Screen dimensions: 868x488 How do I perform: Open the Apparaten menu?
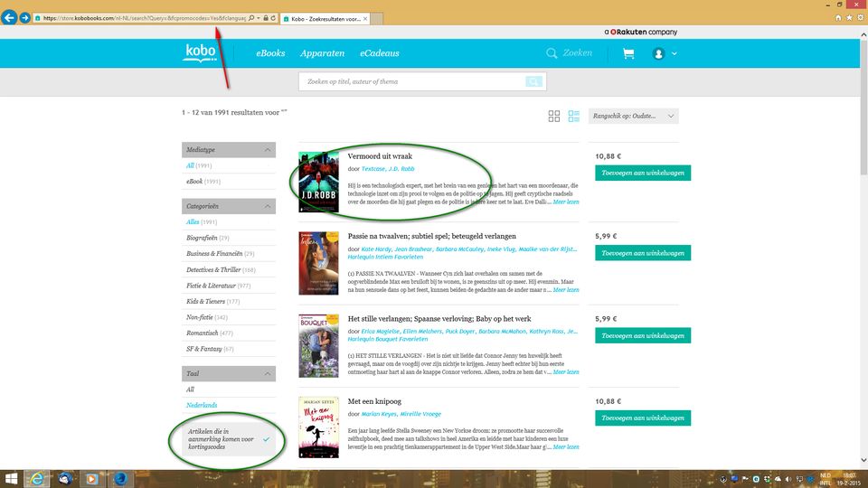[322, 53]
